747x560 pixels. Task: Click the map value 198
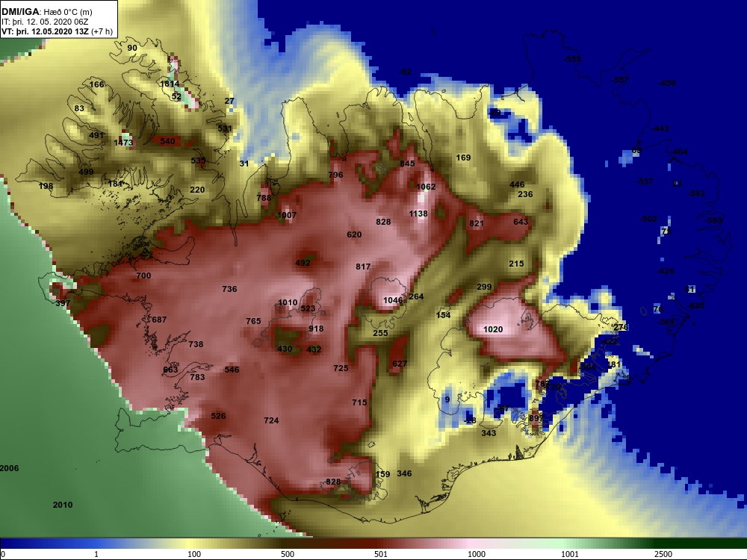point(46,186)
